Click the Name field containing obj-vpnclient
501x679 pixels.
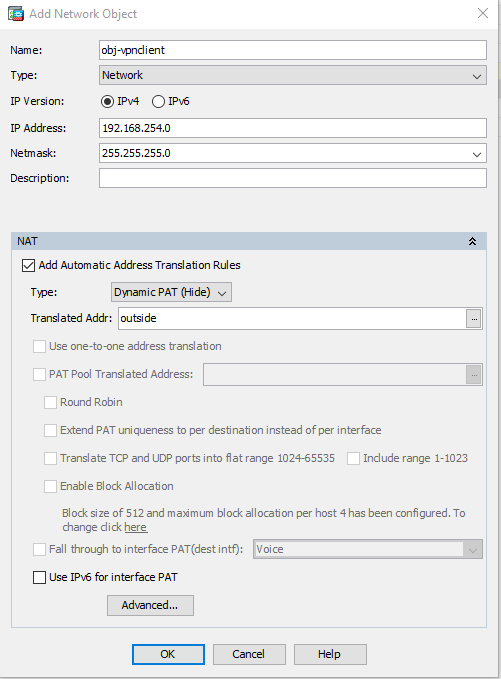pyautogui.click(x=293, y=50)
